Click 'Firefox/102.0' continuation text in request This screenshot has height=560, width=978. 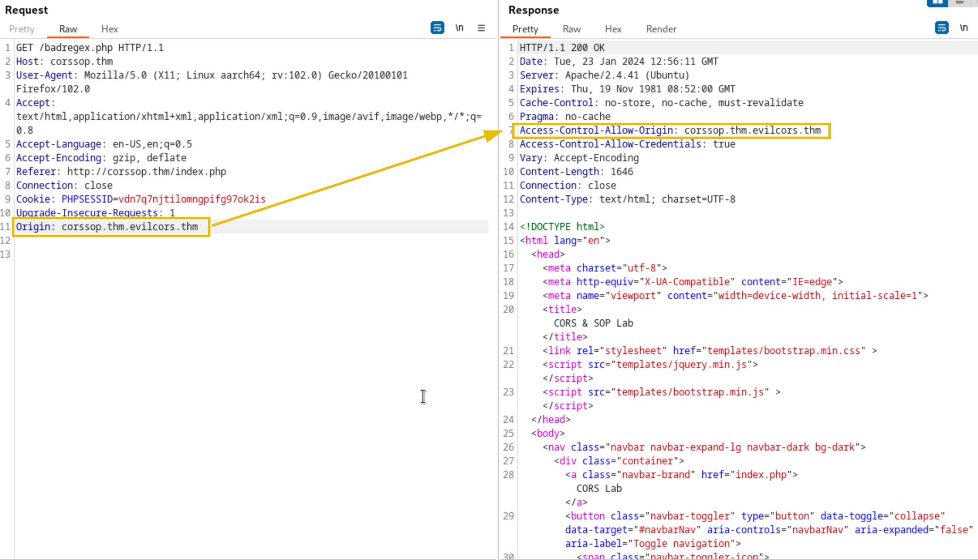(x=53, y=89)
